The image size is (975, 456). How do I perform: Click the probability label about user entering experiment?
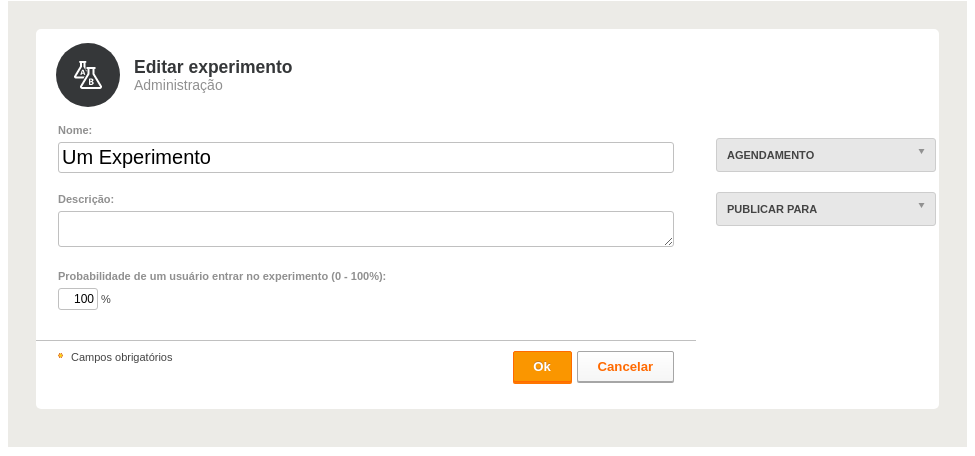pyautogui.click(x=222, y=276)
